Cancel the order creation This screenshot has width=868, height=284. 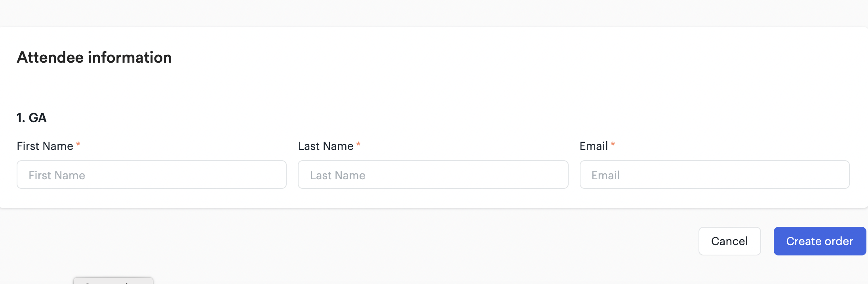pyautogui.click(x=729, y=241)
